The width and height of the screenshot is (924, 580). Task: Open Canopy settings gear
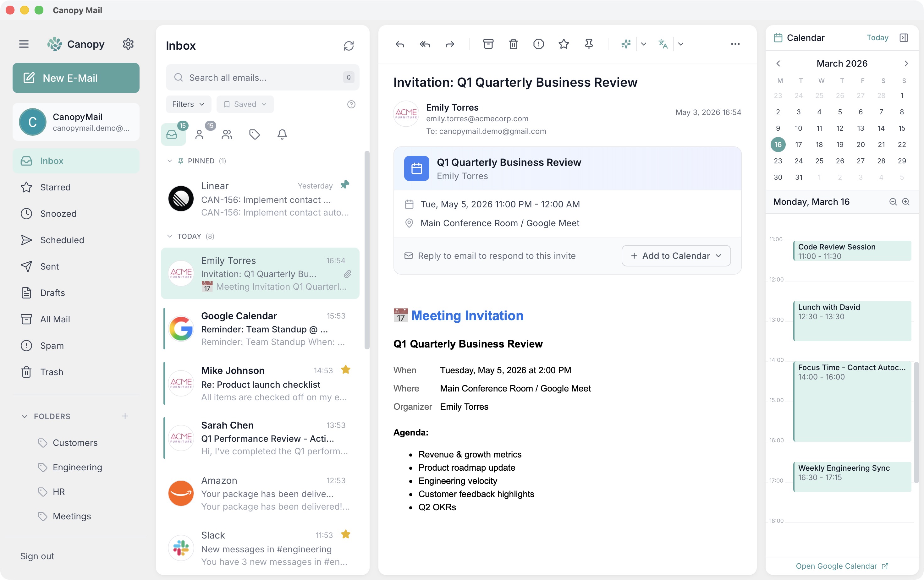tap(128, 44)
